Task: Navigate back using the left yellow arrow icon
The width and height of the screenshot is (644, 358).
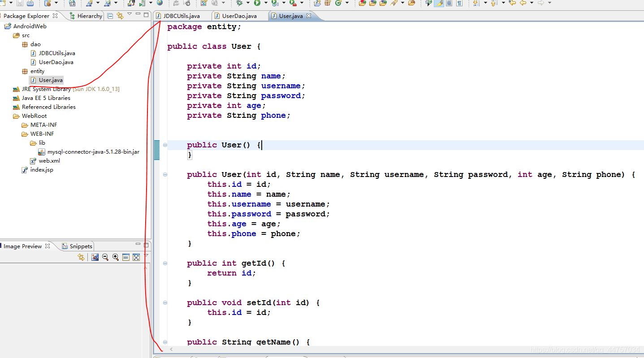Action: click(x=523, y=4)
